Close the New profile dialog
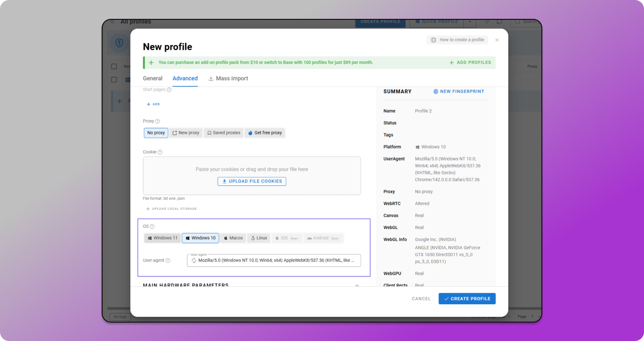 pyautogui.click(x=497, y=40)
